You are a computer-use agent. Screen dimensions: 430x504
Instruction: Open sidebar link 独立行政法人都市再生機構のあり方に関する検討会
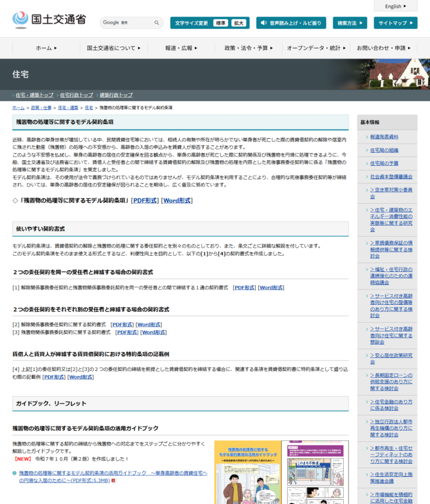coord(391,428)
